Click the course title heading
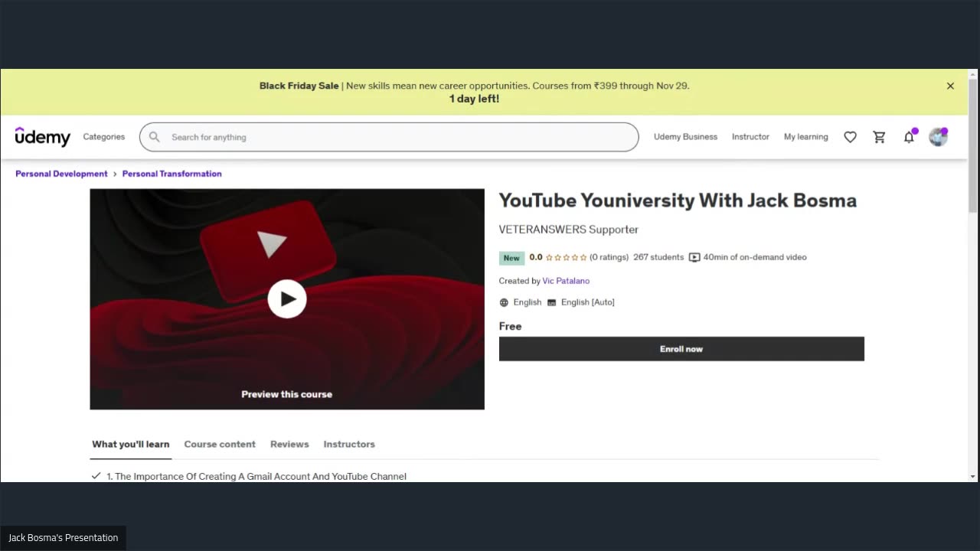The width and height of the screenshot is (980, 551). (x=678, y=201)
